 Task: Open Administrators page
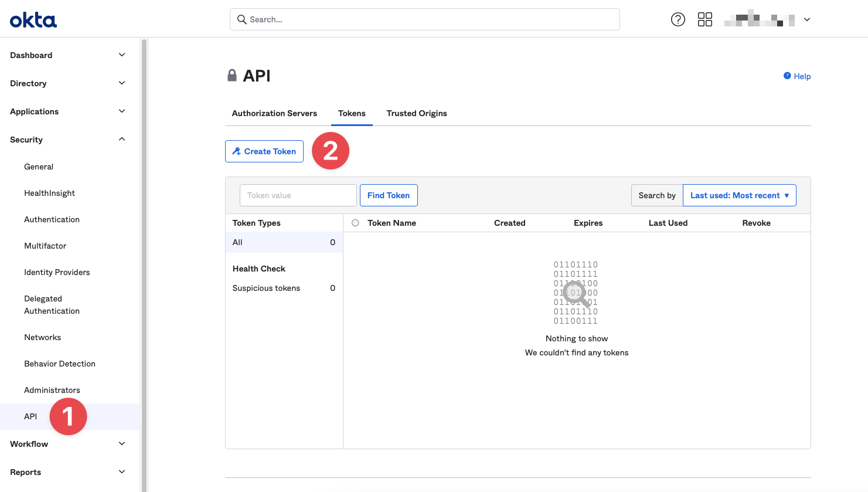(x=52, y=390)
